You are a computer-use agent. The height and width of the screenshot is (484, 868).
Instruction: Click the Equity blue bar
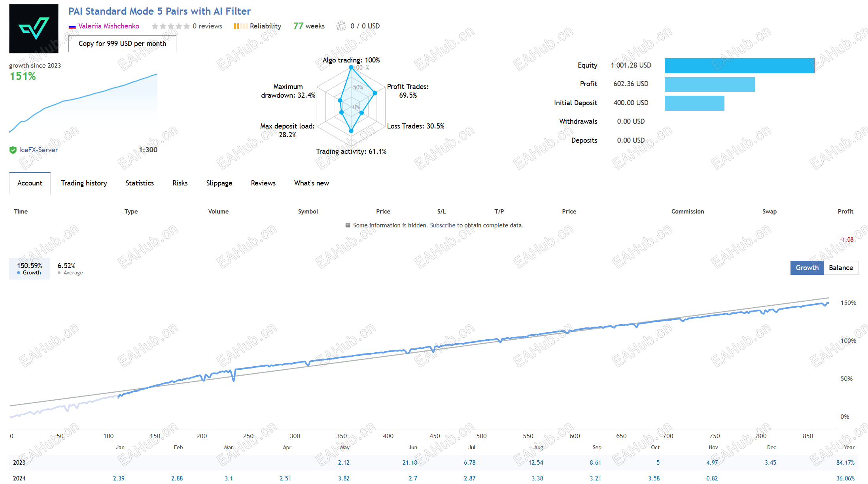coord(739,66)
